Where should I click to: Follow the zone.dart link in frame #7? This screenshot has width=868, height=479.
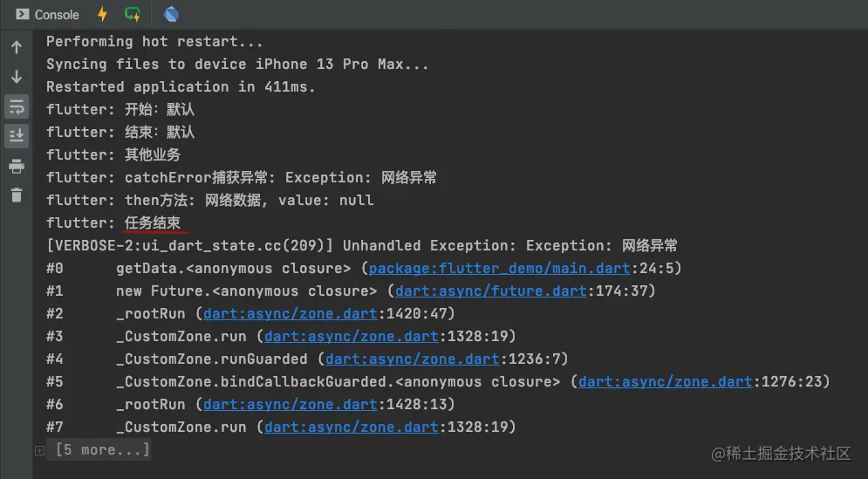(351, 427)
